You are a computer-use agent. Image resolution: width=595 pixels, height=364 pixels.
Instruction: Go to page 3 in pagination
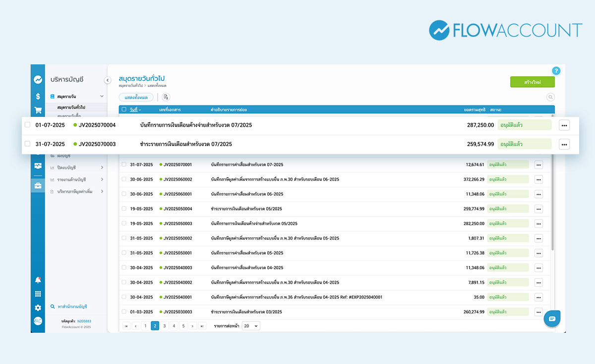pos(164,326)
